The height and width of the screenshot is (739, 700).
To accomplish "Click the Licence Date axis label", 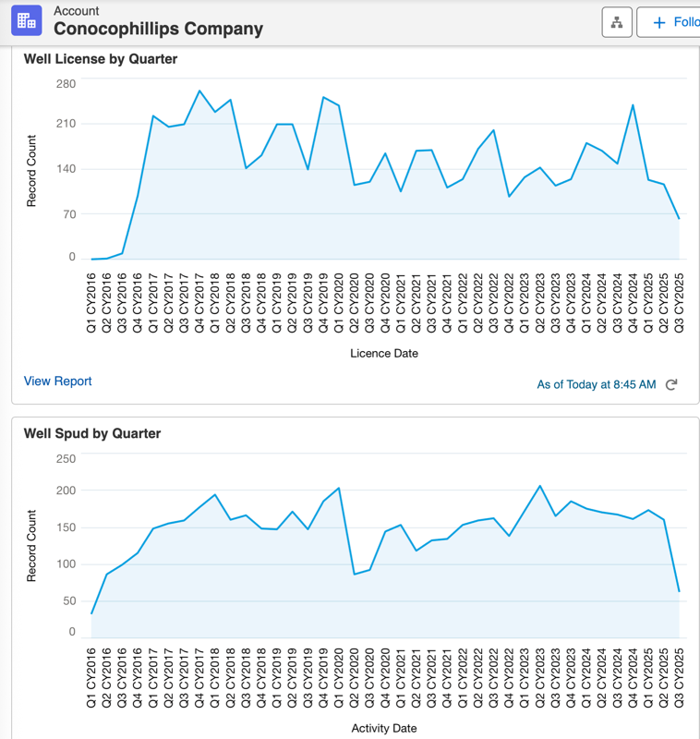I will pyautogui.click(x=384, y=354).
